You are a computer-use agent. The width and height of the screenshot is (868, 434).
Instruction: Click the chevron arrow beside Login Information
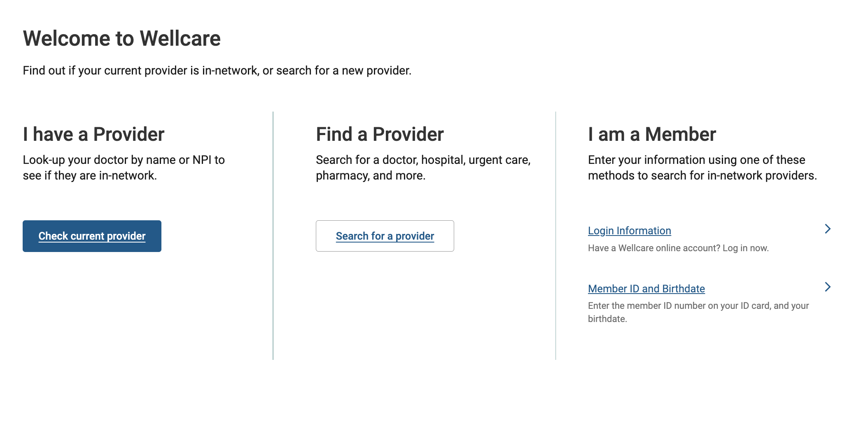click(x=828, y=229)
